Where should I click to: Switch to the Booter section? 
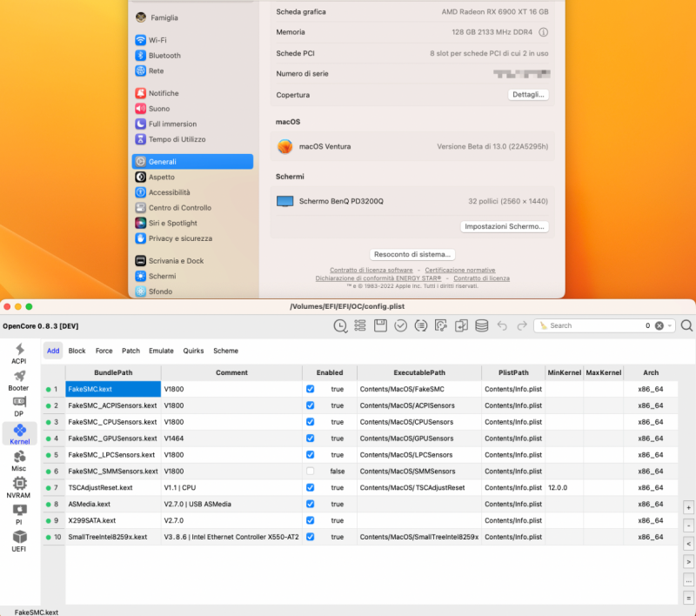(x=18, y=380)
